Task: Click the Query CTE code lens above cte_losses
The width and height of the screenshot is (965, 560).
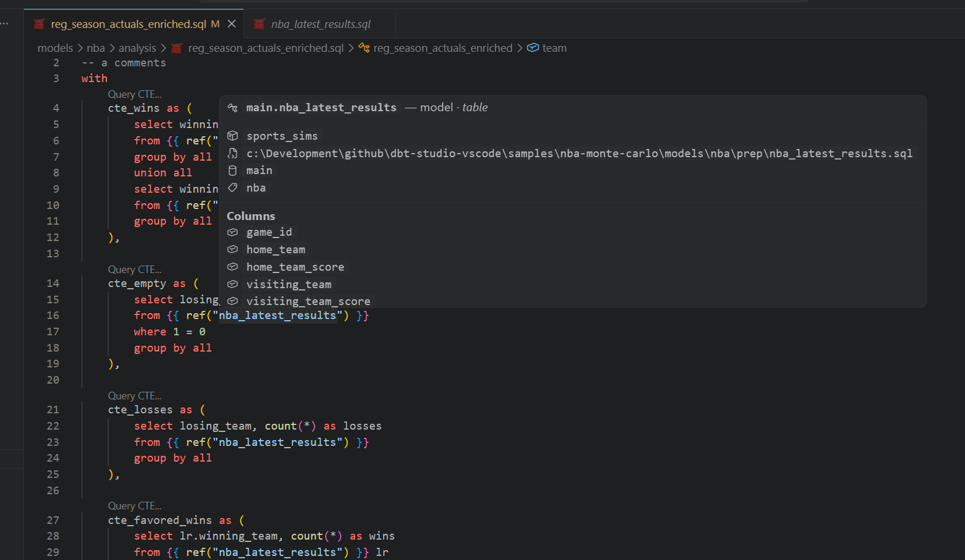Action: (135, 396)
